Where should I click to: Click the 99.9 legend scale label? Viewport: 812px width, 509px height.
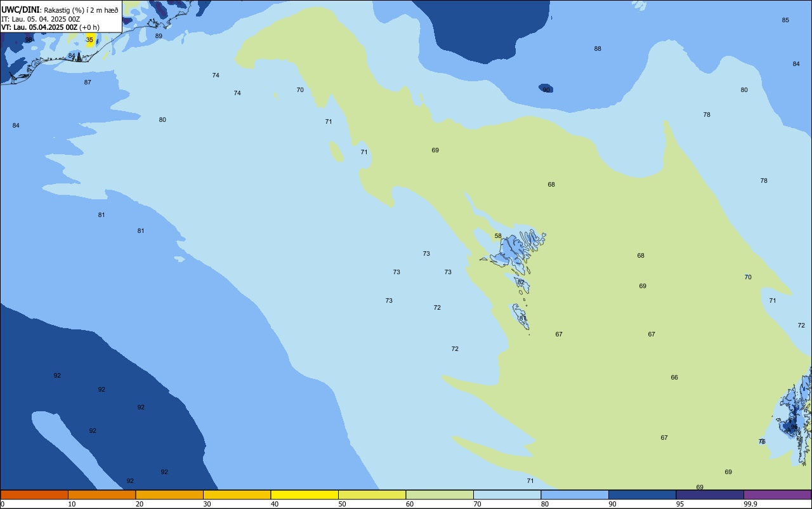pos(750,504)
